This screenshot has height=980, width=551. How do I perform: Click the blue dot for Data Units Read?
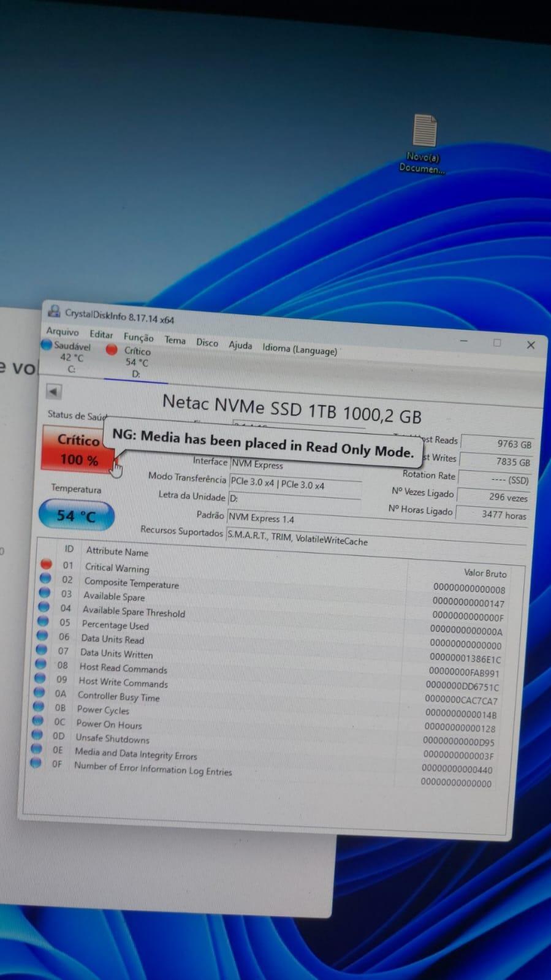pos(42,635)
